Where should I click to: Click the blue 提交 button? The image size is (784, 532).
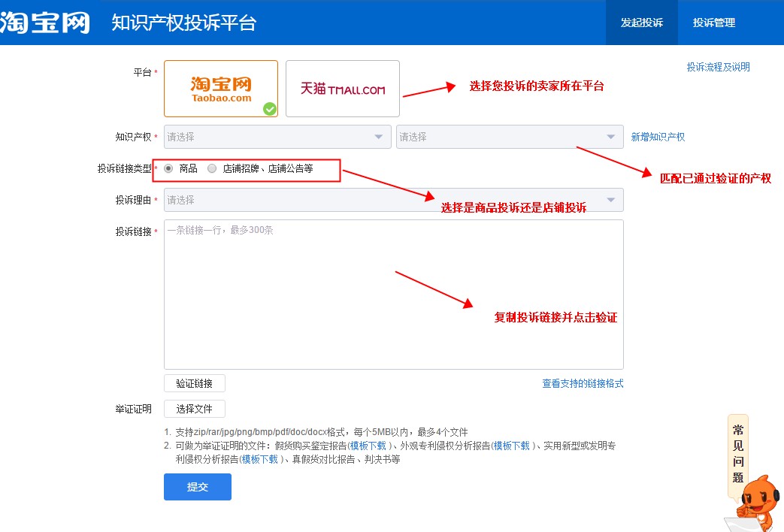click(198, 487)
